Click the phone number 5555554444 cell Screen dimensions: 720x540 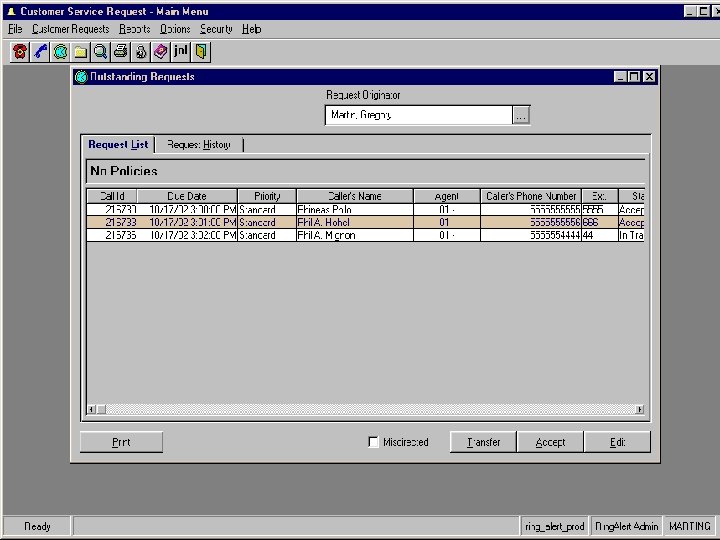click(x=531, y=236)
